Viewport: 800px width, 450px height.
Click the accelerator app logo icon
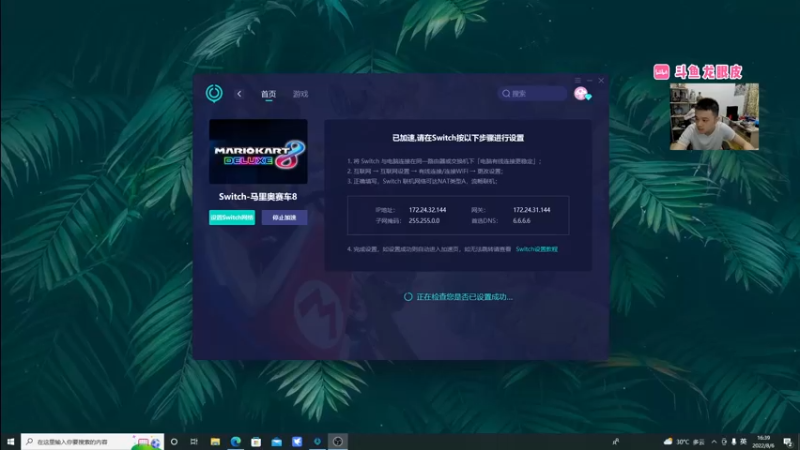214,93
